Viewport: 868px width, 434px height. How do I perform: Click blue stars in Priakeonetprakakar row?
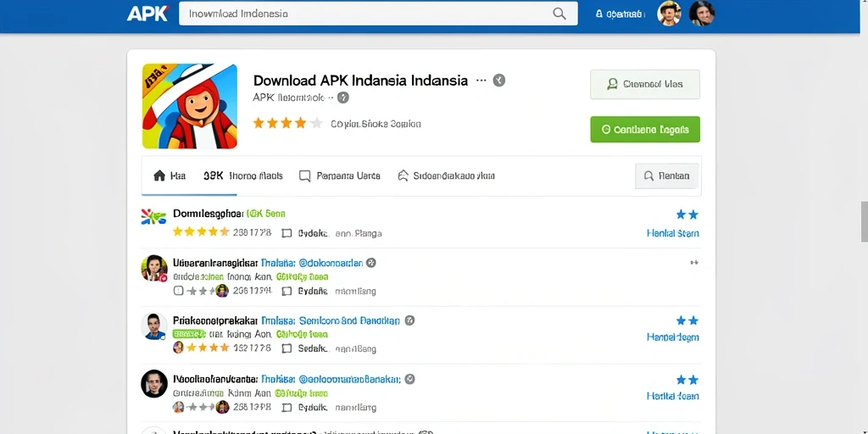[687, 320]
